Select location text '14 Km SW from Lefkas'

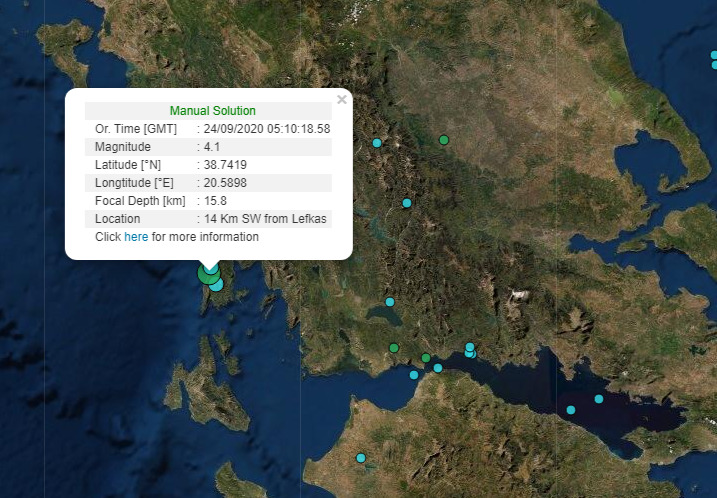[x=265, y=219]
